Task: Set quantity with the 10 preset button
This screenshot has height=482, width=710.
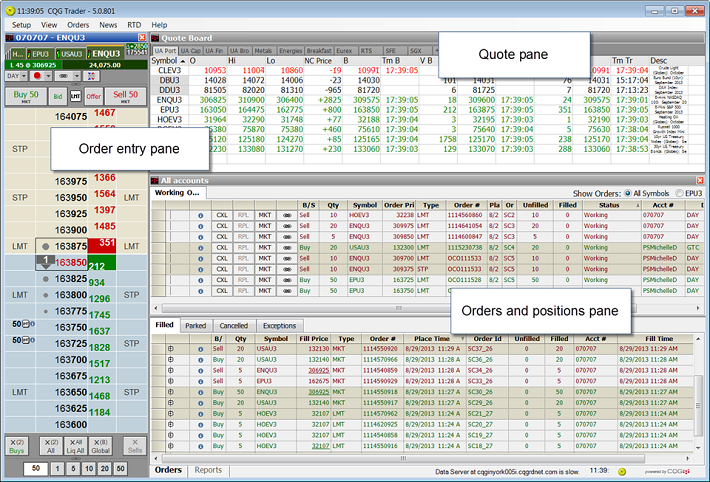Action: pyautogui.click(x=89, y=468)
